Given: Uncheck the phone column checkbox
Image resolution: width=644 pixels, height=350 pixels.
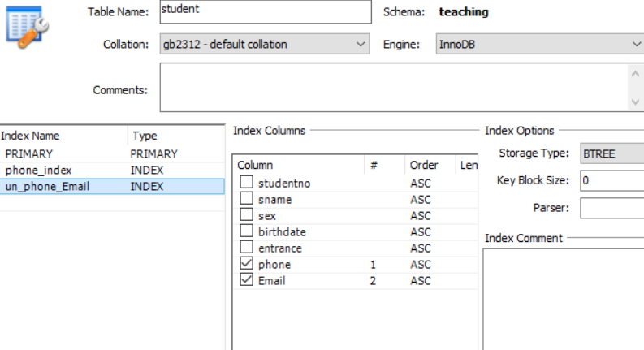Looking at the screenshot, I should click(x=247, y=265).
